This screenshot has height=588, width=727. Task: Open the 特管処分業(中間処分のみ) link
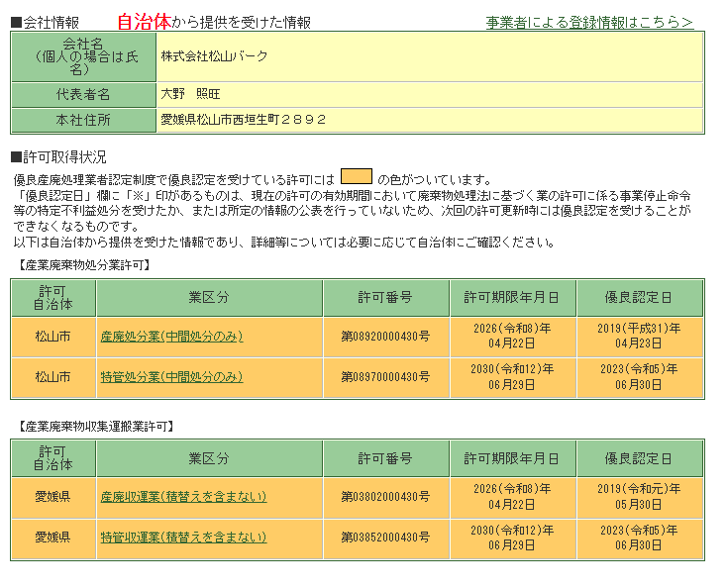171,377
